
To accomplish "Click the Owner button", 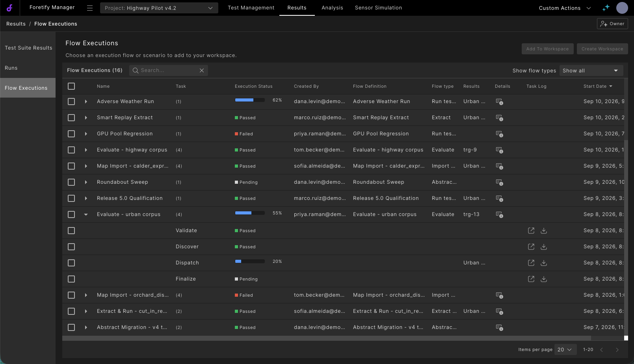I will pos(612,24).
